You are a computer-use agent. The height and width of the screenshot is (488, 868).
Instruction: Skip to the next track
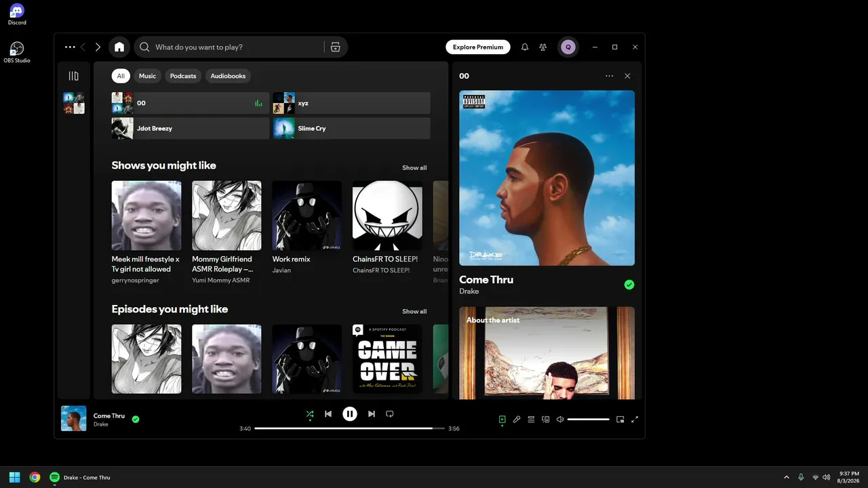point(371,413)
